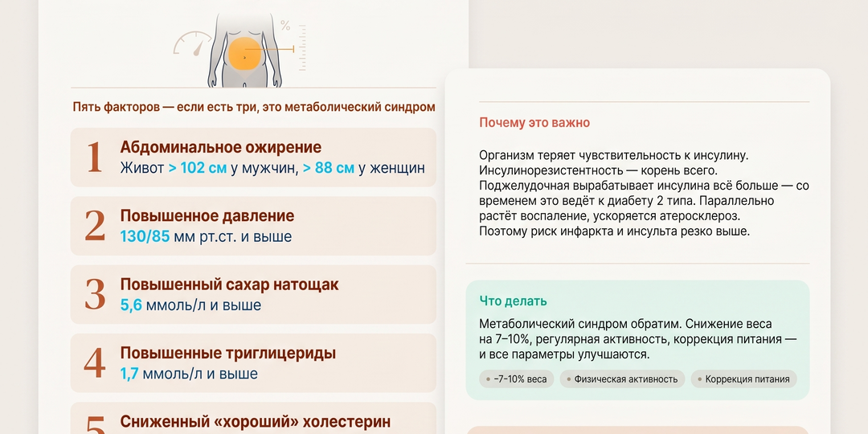Image resolution: width=868 pixels, height=434 pixels.
Task: Click the sentence 'Инсулинорезистентность — корень всего.'
Action: pyautogui.click(x=598, y=170)
